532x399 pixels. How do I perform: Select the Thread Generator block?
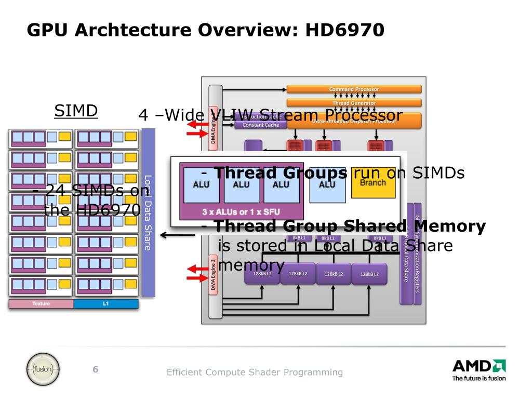point(354,102)
